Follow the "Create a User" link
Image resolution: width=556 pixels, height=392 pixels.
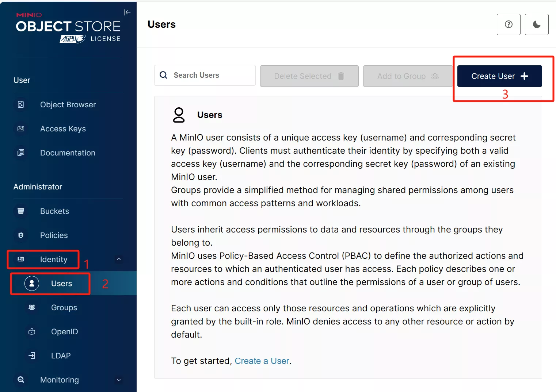pos(262,361)
